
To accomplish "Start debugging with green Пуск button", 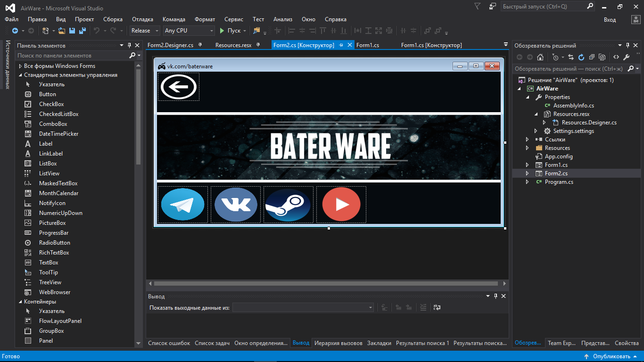I will click(230, 31).
